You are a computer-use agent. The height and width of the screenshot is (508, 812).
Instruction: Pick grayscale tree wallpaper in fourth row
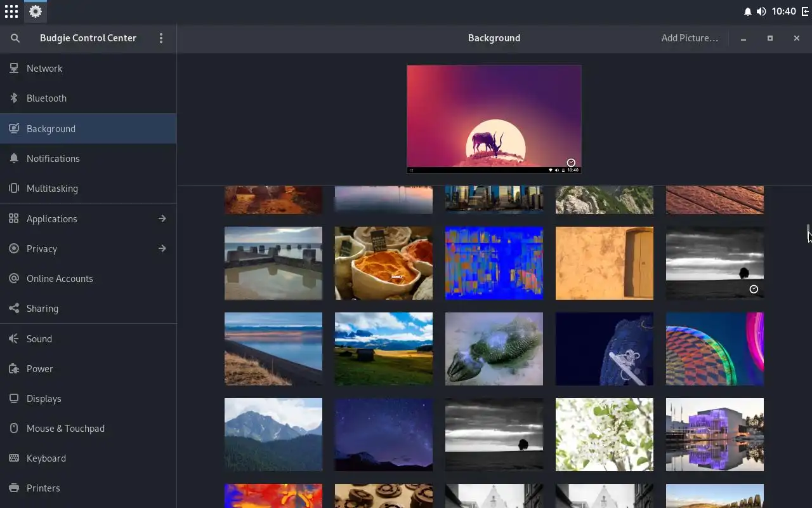tap(494, 434)
